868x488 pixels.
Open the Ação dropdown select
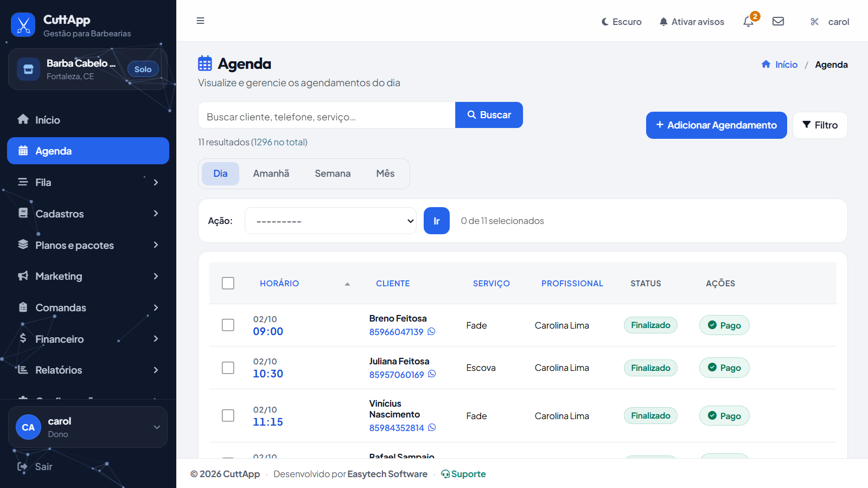(x=330, y=221)
